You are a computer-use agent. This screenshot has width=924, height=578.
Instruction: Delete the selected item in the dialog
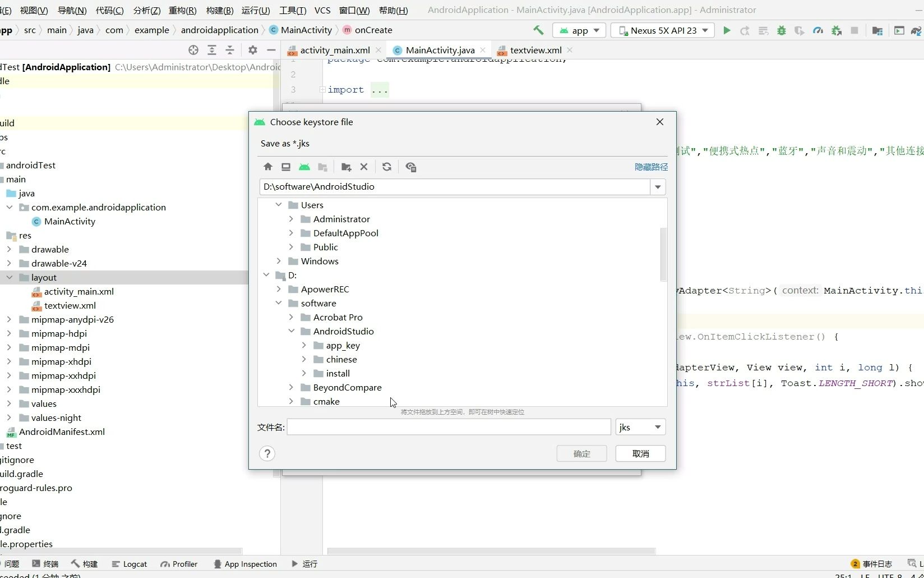[x=363, y=167]
